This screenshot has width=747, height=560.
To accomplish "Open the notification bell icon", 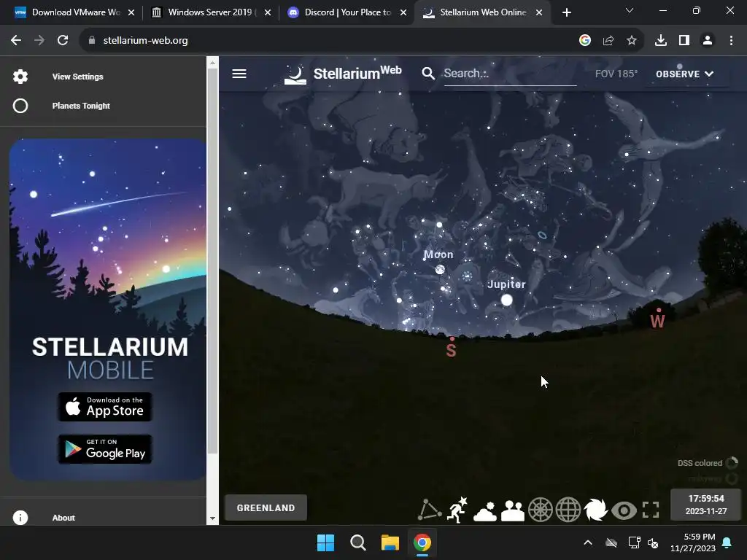I will point(727,542).
